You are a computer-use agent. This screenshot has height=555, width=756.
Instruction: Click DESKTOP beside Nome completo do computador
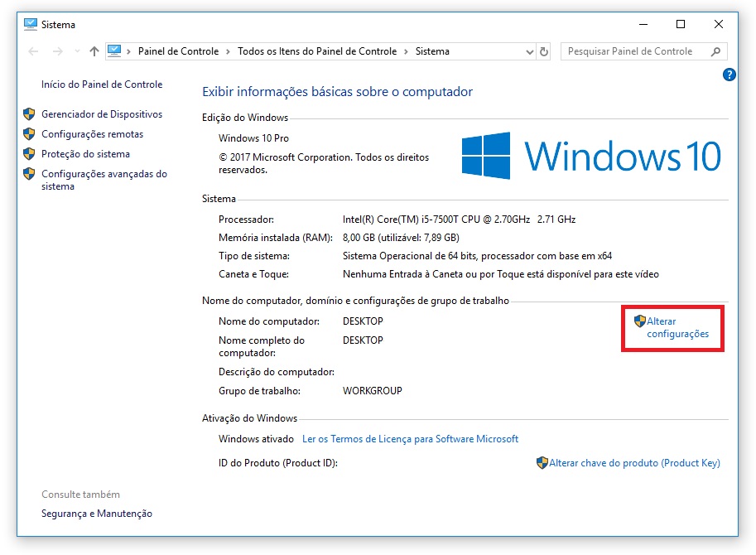pos(363,340)
